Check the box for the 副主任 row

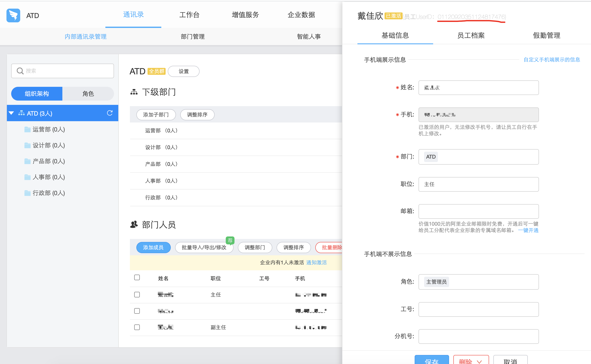click(137, 327)
